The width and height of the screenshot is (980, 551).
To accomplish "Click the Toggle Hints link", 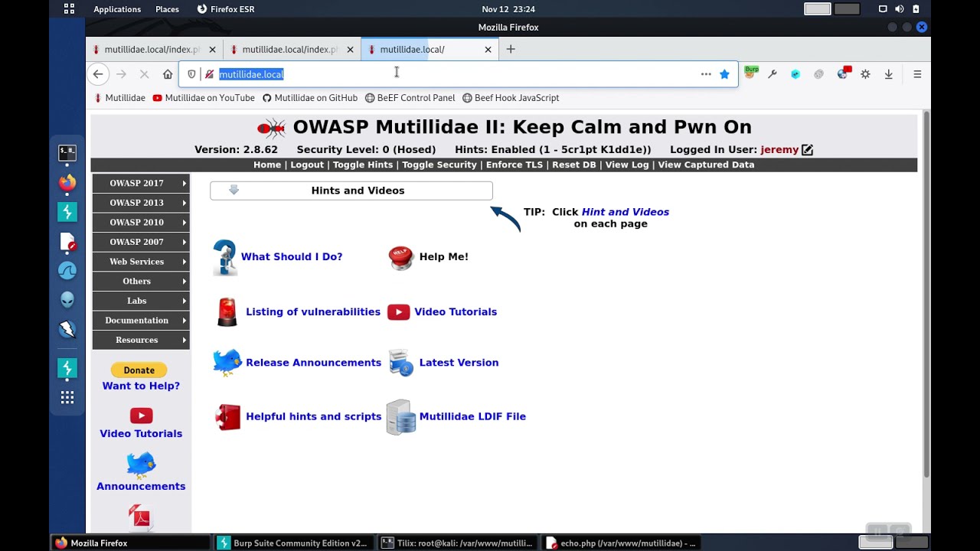I will 363,165.
